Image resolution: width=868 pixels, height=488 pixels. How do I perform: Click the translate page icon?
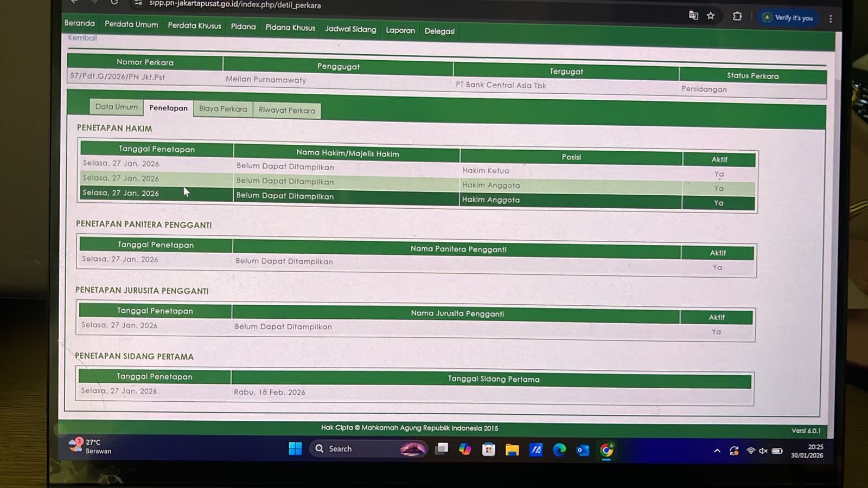pyautogui.click(x=693, y=15)
